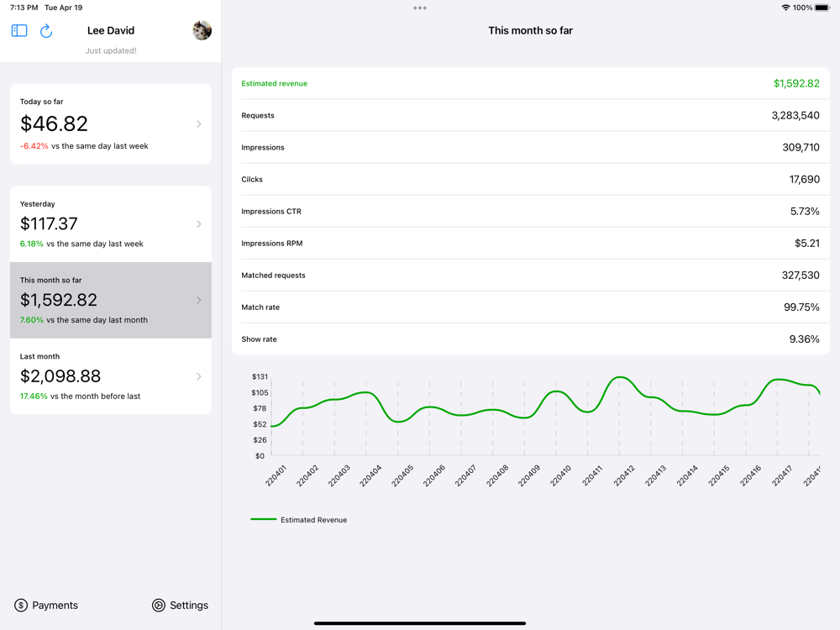Screen dimensions: 840x630
Task: Click the Settings gear icon
Action: pos(159,606)
